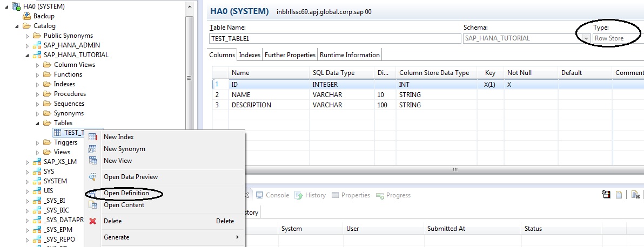Click the Properties view icon

click(335, 195)
